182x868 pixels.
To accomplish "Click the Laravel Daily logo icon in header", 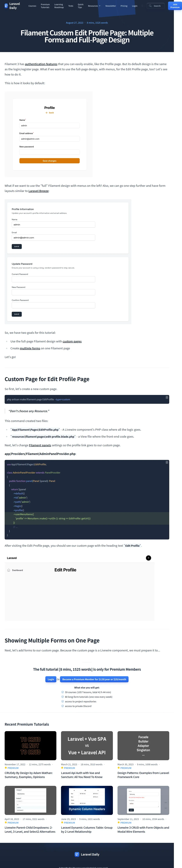I will (6, 6).
